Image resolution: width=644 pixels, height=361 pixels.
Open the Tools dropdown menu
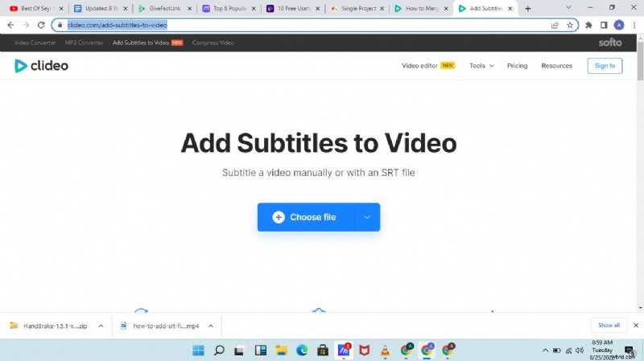[x=481, y=66]
